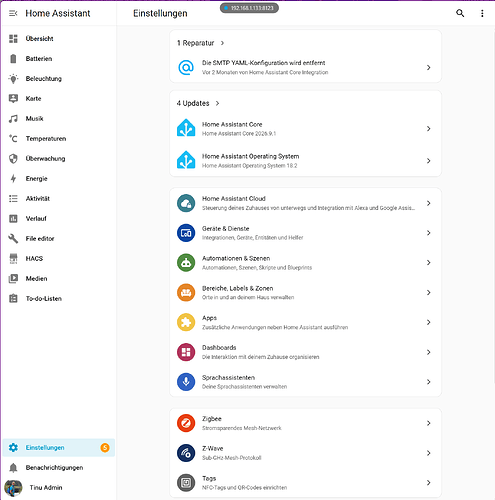Click the Beleuchtung light bulb icon
This screenshot has height=500, width=495.
tap(13, 79)
